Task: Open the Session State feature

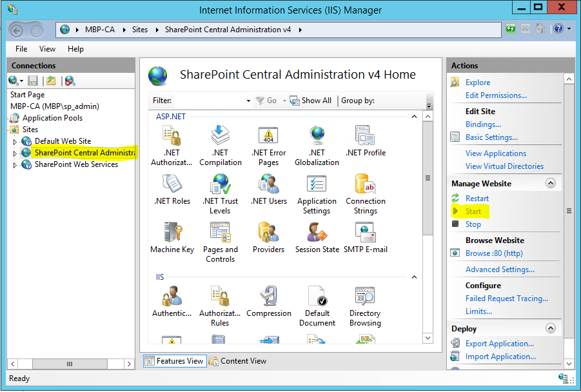Action: (x=317, y=238)
